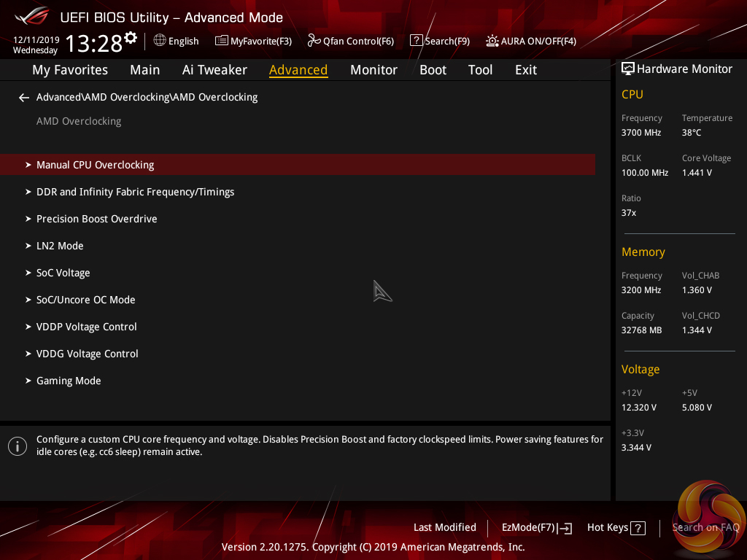The height and width of the screenshot is (560, 747).
Task: Click the globe language icon
Action: tap(160, 41)
